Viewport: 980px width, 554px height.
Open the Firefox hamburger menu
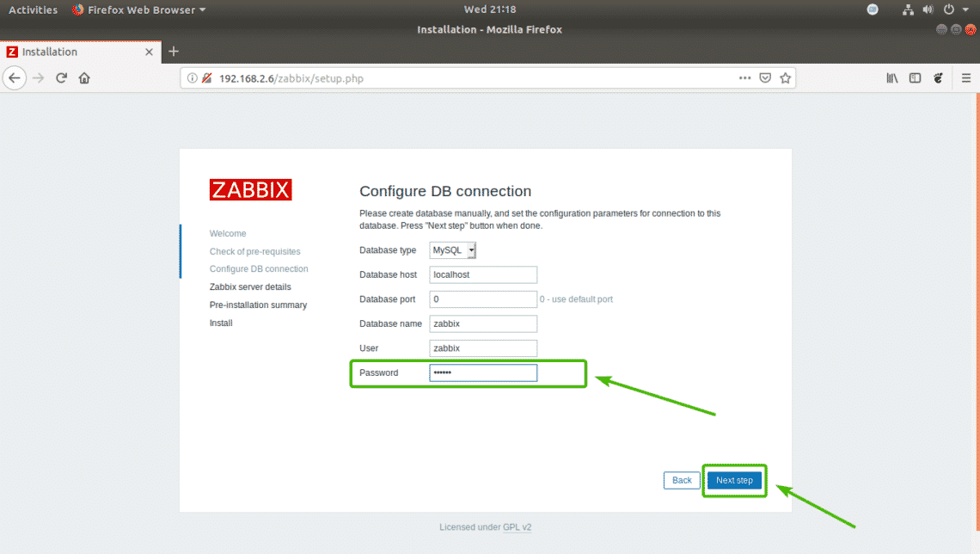pos(966,78)
